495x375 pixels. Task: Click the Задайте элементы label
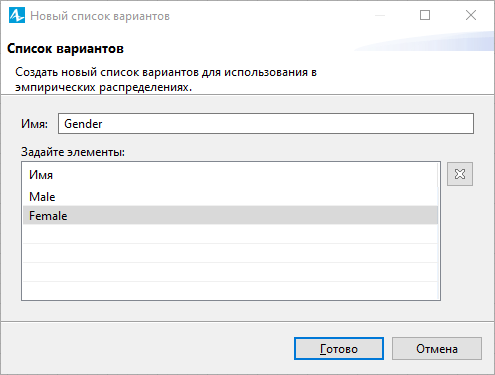click(x=73, y=152)
